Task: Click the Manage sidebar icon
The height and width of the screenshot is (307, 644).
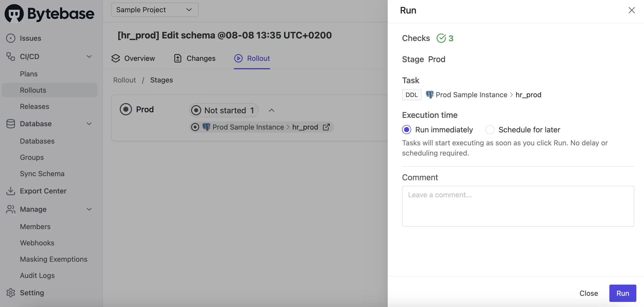Action: [x=10, y=209]
